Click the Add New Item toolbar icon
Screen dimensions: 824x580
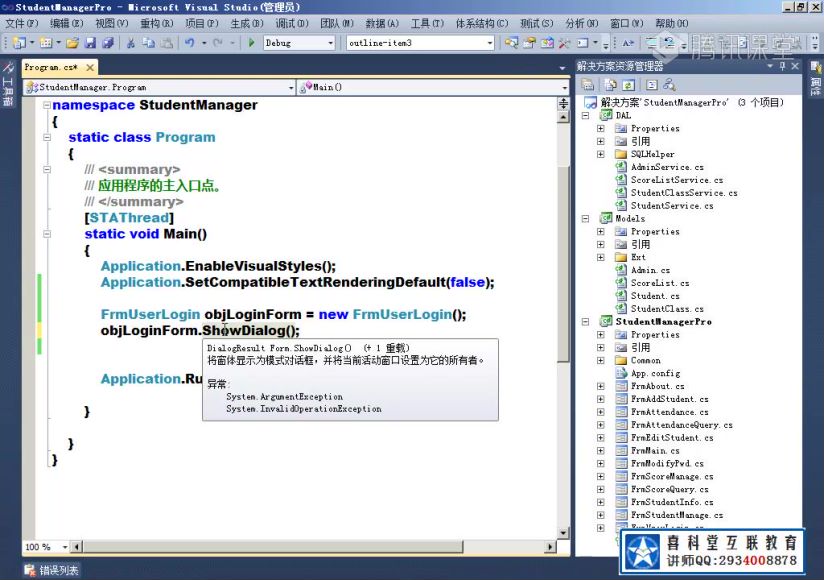coord(46,43)
